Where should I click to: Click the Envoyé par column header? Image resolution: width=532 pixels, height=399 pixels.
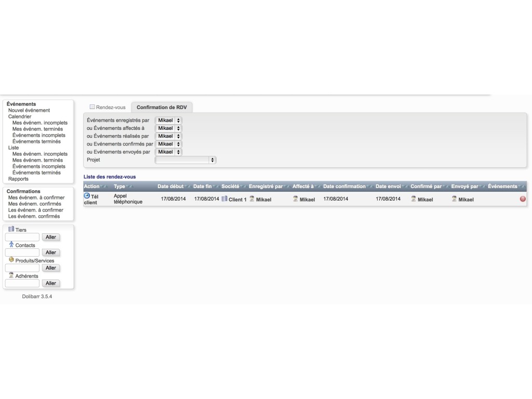(x=464, y=187)
